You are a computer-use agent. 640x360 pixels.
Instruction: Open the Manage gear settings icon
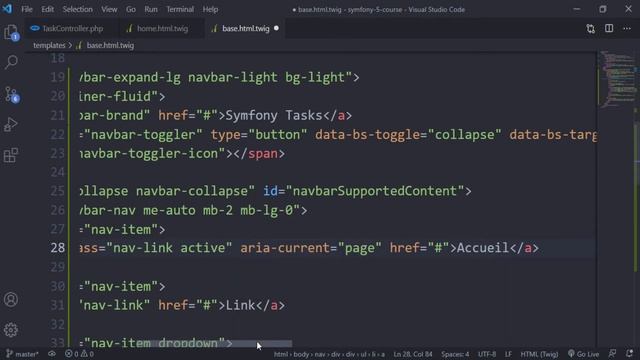(11, 330)
